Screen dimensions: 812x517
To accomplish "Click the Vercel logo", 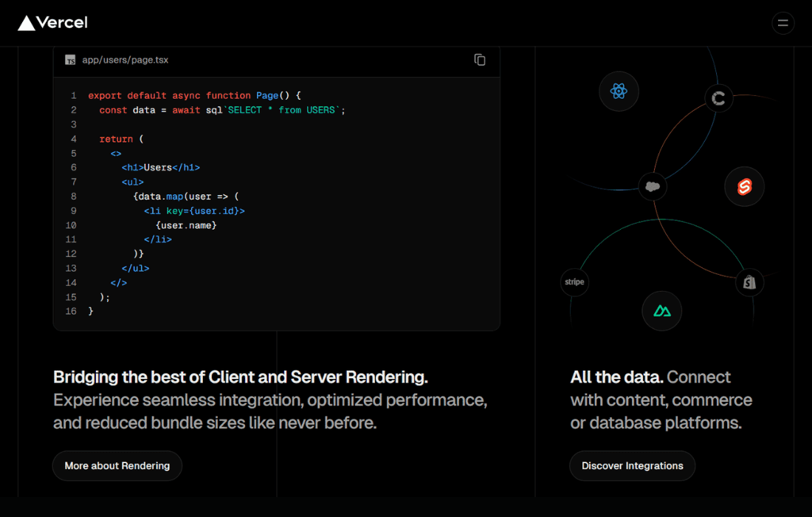I will [x=53, y=23].
